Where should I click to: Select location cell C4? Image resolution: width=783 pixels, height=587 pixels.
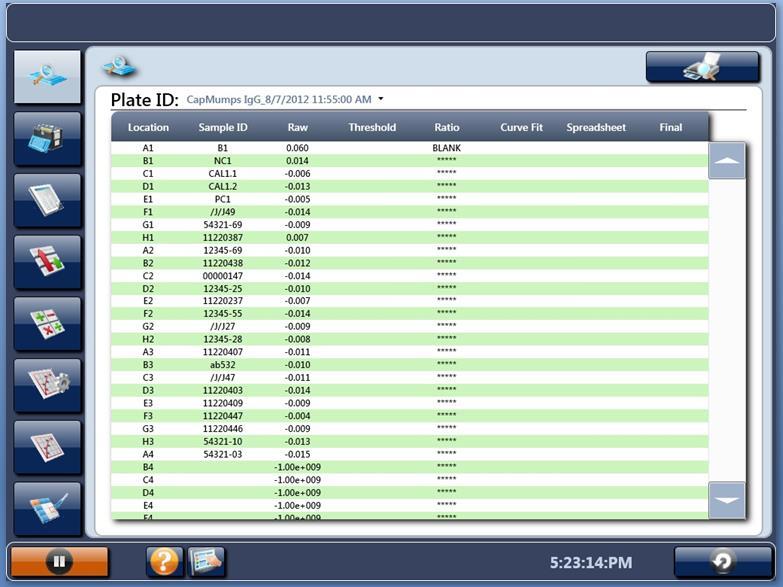coord(148,480)
